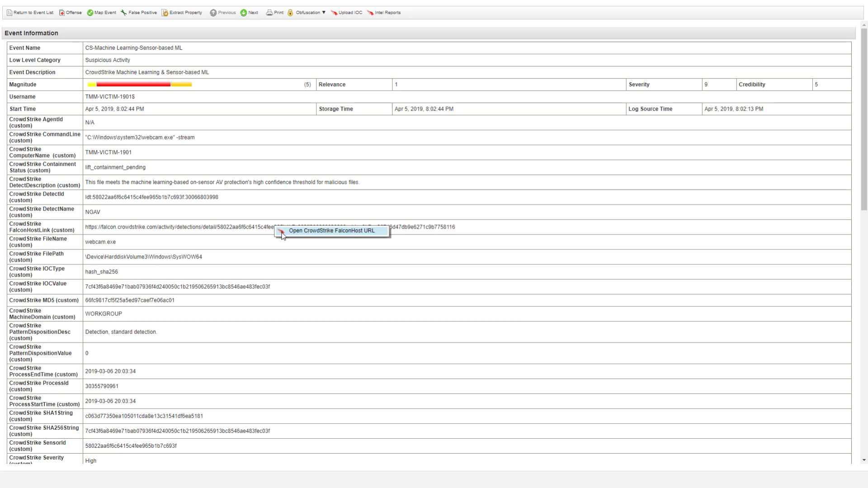This screenshot has width=868, height=488.
Task: Click MachineDomain value 'WORKGROUP'
Action: [104, 314]
